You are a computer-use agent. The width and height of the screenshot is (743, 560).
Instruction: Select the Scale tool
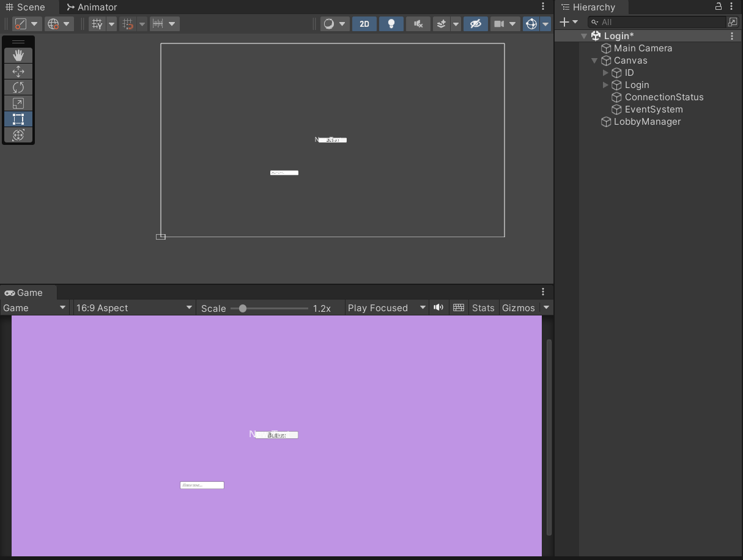point(18,103)
